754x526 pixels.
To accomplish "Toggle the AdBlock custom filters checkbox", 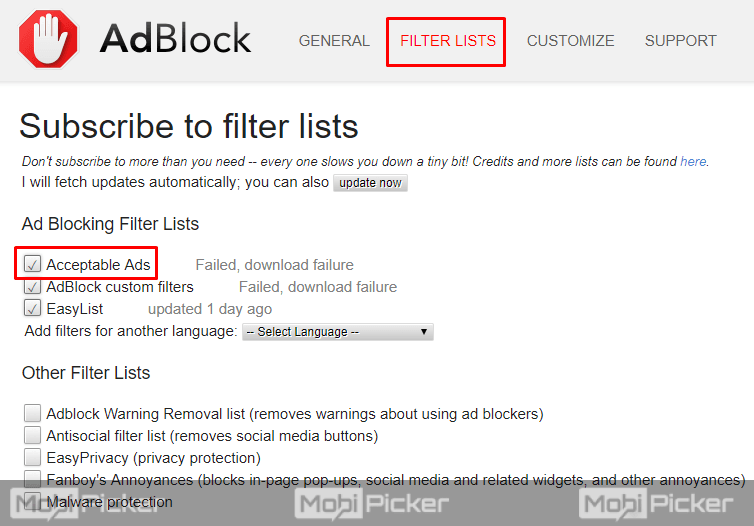I will pyautogui.click(x=32, y=287).
